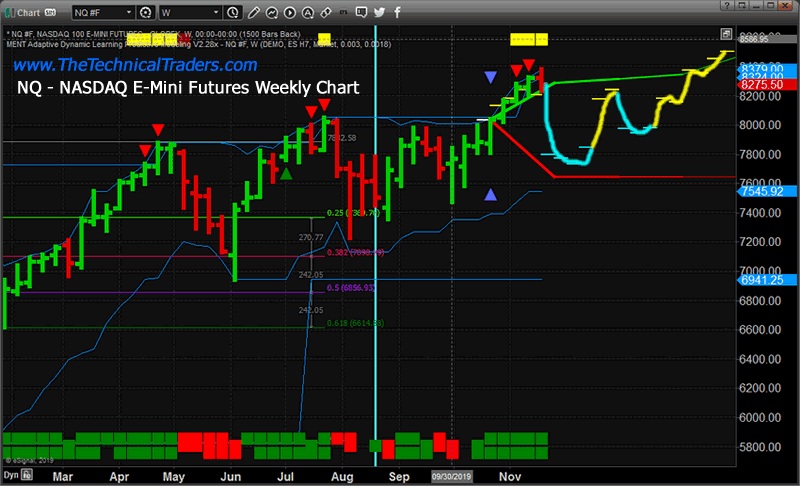Click the 0.5 (6856.93) Fibonacci label
The height and width of the screenshot is (486, 800).
pos(351,288)
